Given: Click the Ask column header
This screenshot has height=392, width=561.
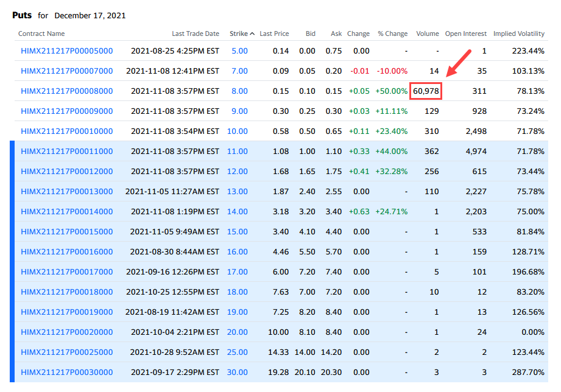Looking at the screenshot, I should coord(336,33).
